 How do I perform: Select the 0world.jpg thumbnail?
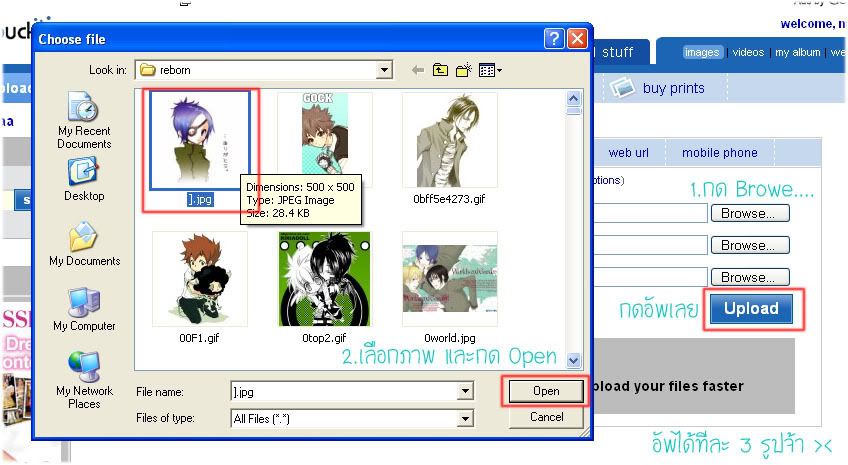click(449, 279)
